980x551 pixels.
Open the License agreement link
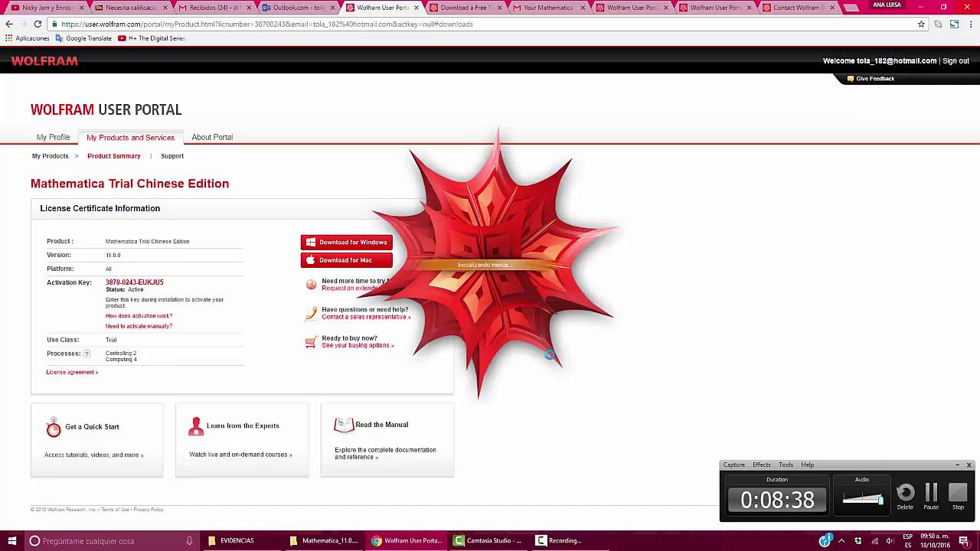72,372
